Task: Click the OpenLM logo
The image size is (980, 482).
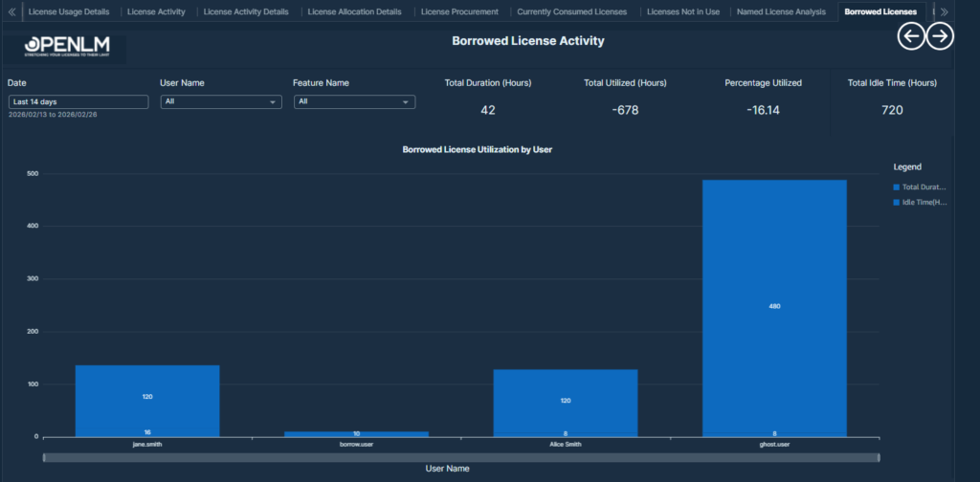Action: (x=67, y=48)
